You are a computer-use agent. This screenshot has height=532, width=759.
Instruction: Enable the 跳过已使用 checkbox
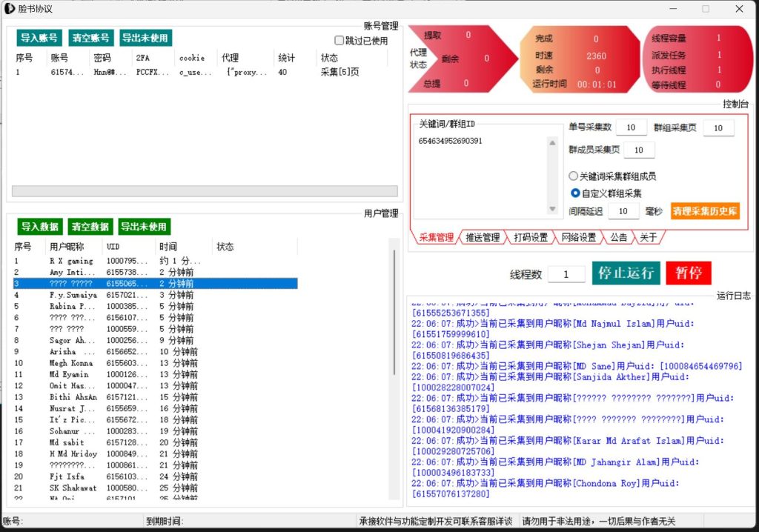pyautogui.click(x=339, y=40)
